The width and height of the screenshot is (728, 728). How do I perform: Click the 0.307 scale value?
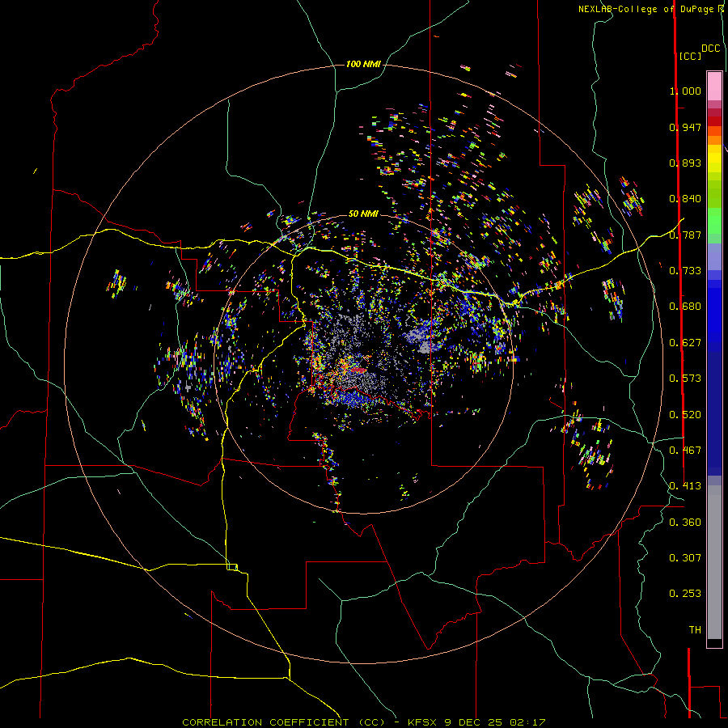[685, 558]
